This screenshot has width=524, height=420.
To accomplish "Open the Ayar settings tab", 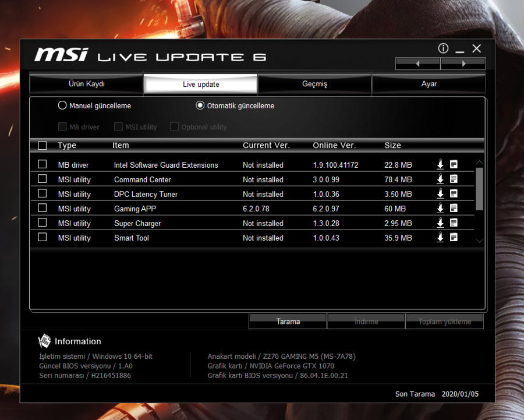I will click(429, 84).
